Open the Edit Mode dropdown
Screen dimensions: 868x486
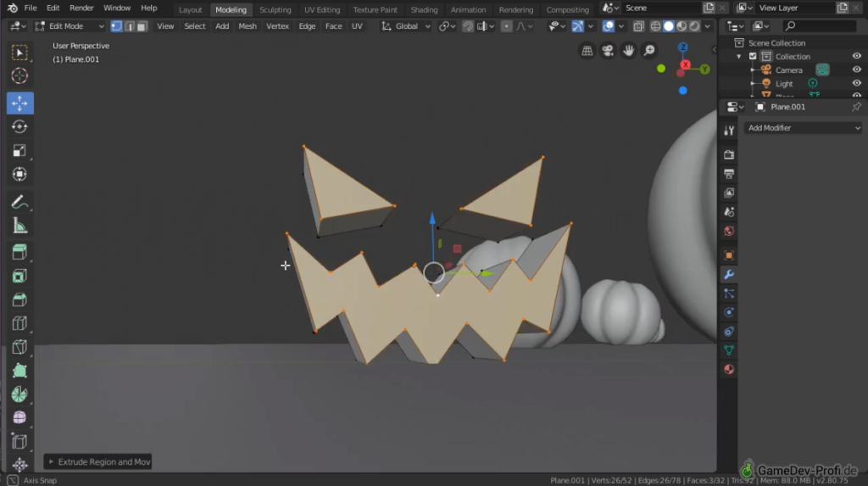[70, 26]
